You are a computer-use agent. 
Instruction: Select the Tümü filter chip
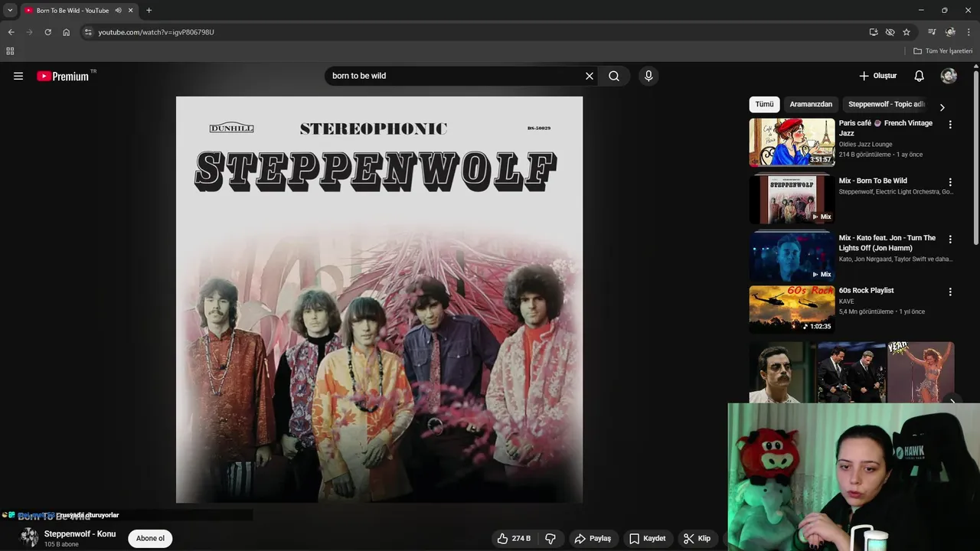[x=764, y=104]
